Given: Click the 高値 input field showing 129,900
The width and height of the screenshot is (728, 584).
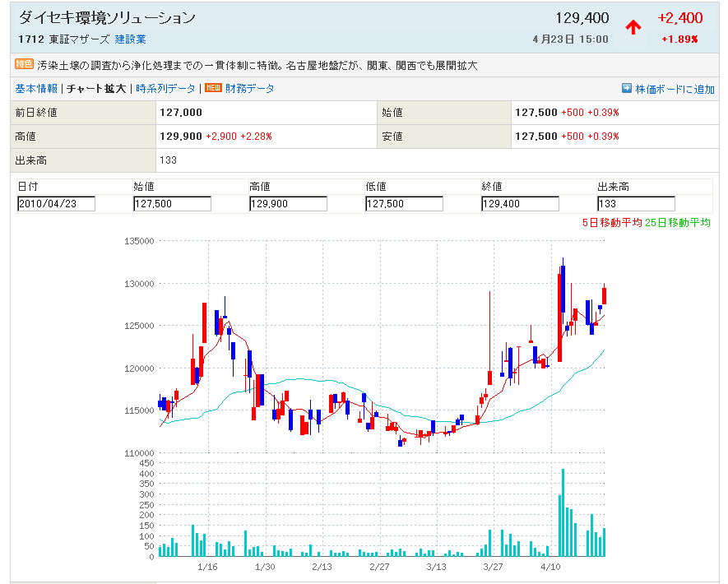Looking at the screenshot, I should tap(289, 204).
